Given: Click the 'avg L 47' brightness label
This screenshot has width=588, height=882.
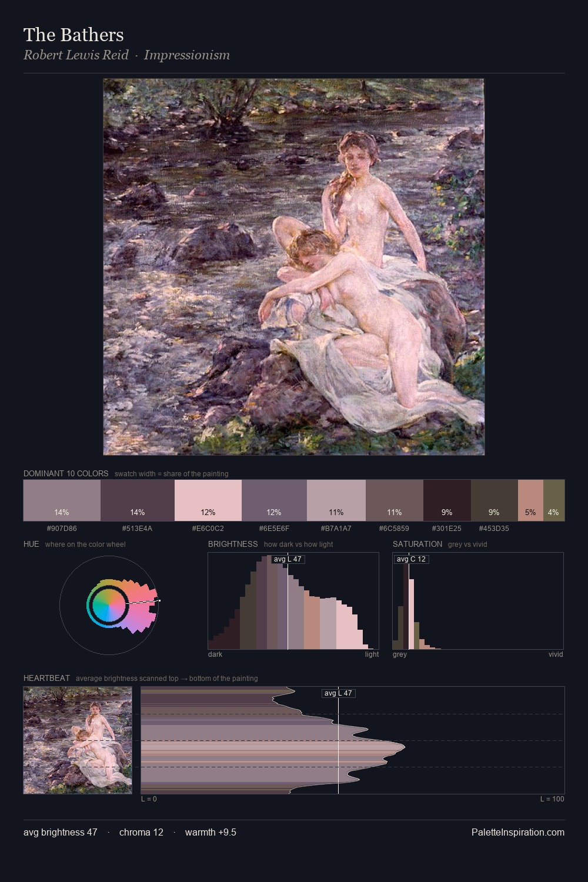Looking at the screenshot, I should 288,559.
